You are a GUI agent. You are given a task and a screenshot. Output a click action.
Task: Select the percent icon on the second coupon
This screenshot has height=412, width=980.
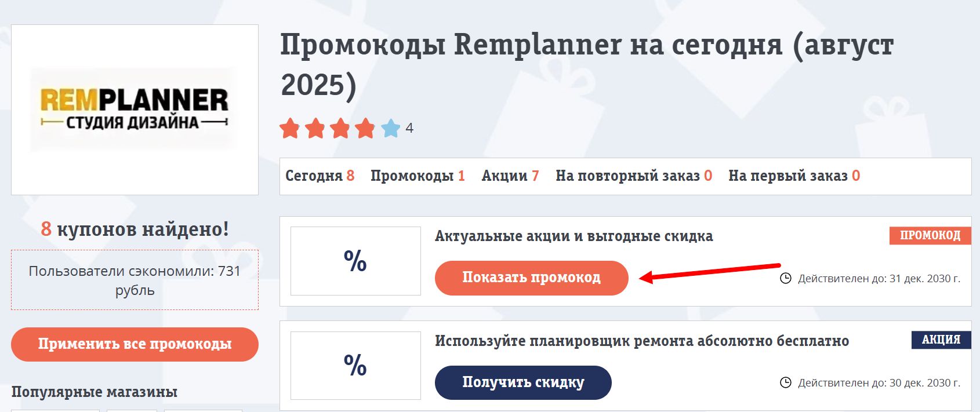click(x=355, y=365)
